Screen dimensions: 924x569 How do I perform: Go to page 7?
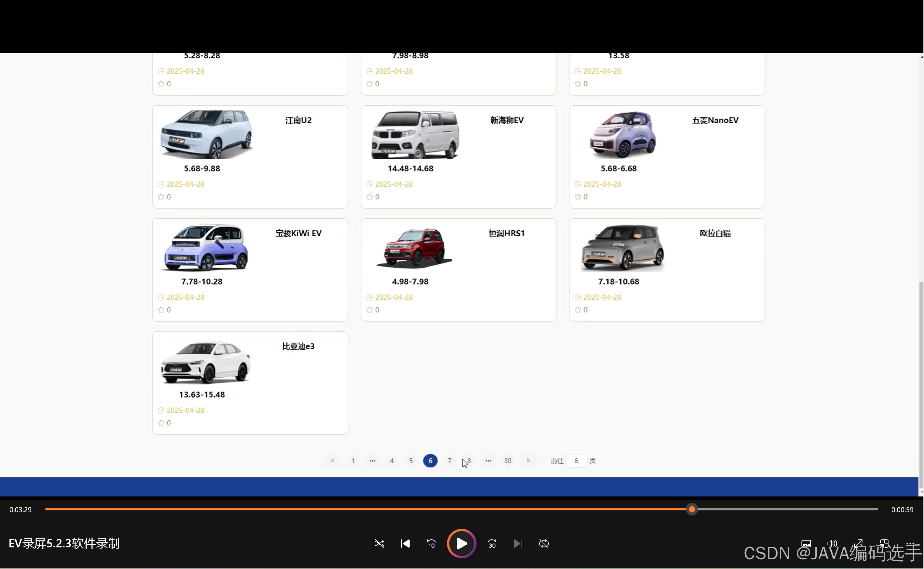coord(450,461)
